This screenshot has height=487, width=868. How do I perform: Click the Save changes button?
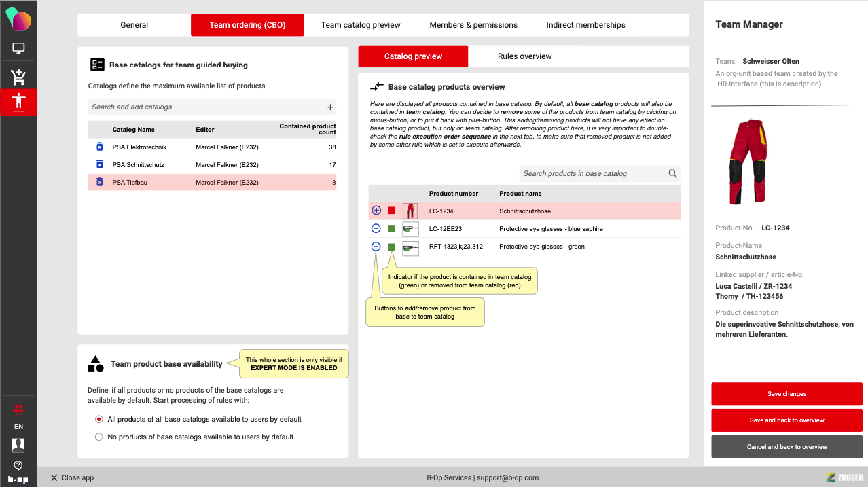786,394
